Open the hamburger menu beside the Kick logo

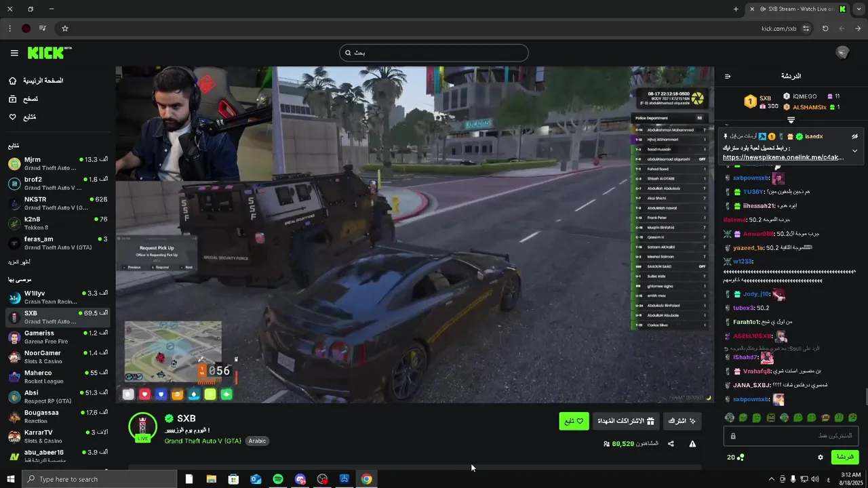(x=14, y=53)
